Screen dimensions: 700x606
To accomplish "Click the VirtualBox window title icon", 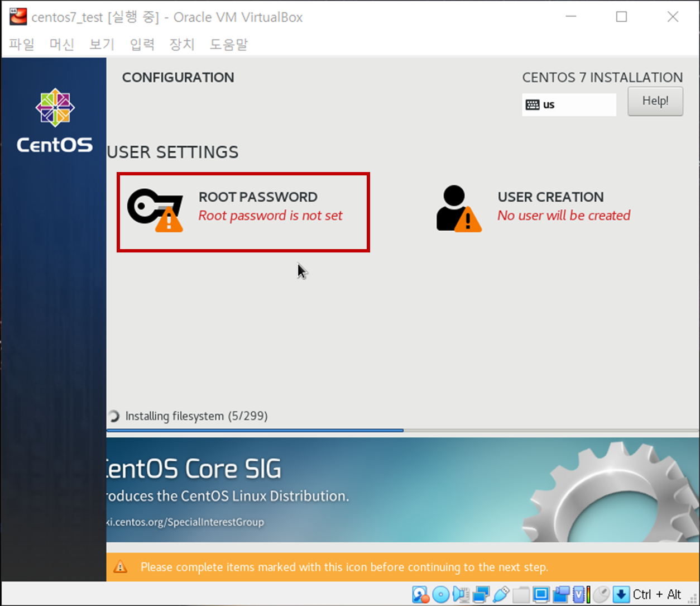I will coord(18,17).
